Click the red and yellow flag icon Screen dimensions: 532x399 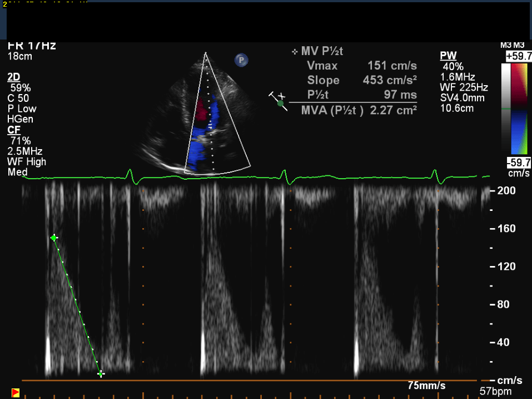16,393
